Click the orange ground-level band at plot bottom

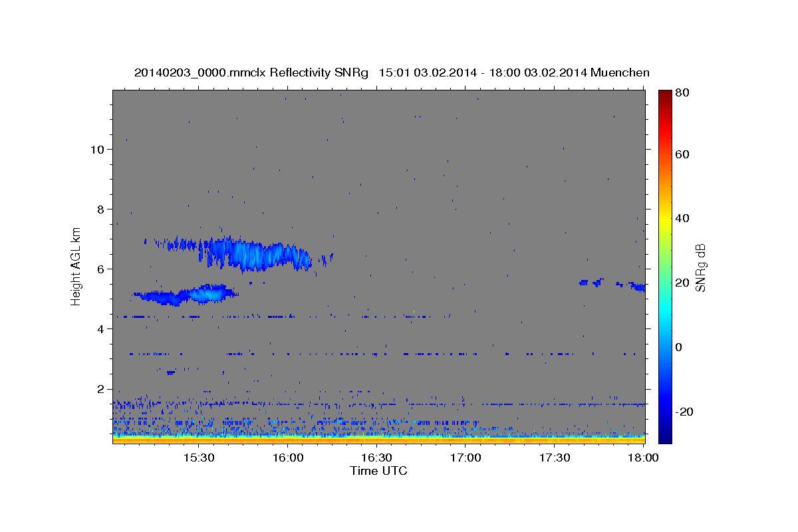click(378, 440)
